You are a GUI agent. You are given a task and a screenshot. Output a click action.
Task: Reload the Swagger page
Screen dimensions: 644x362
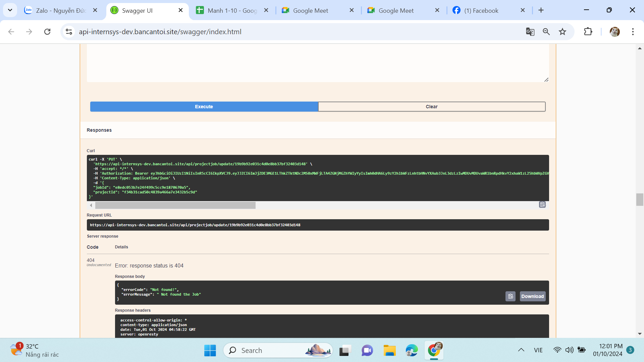[47, 32]
